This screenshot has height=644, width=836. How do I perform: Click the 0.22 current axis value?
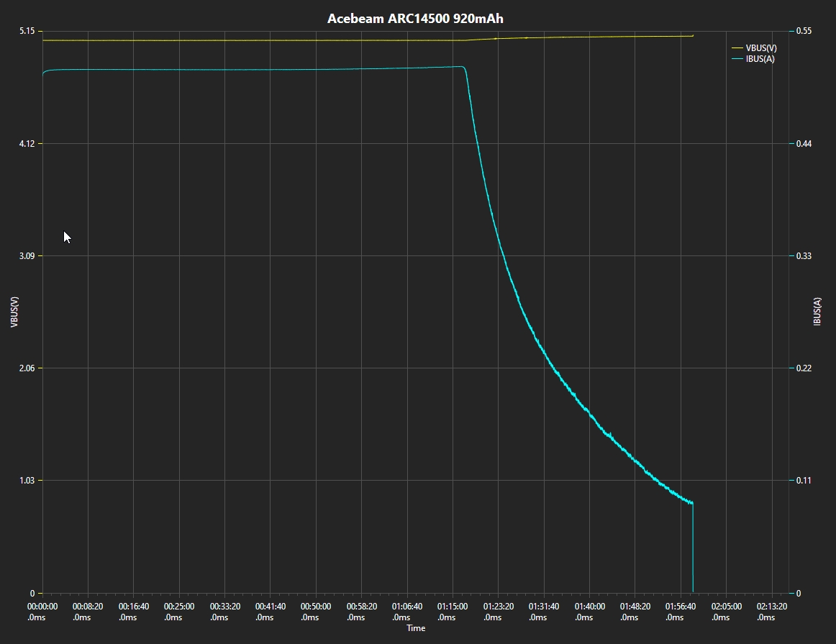[x=804, y=368]
